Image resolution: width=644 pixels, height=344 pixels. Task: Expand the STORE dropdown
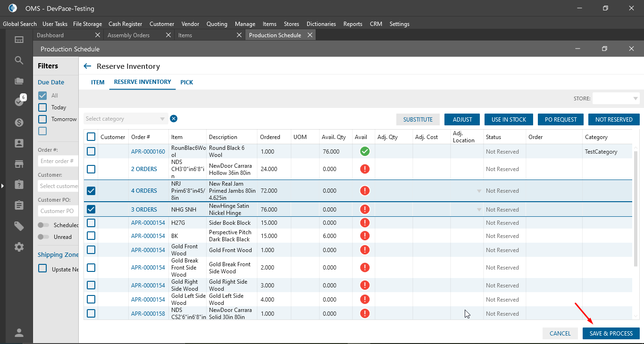click(x=616, y=98)
